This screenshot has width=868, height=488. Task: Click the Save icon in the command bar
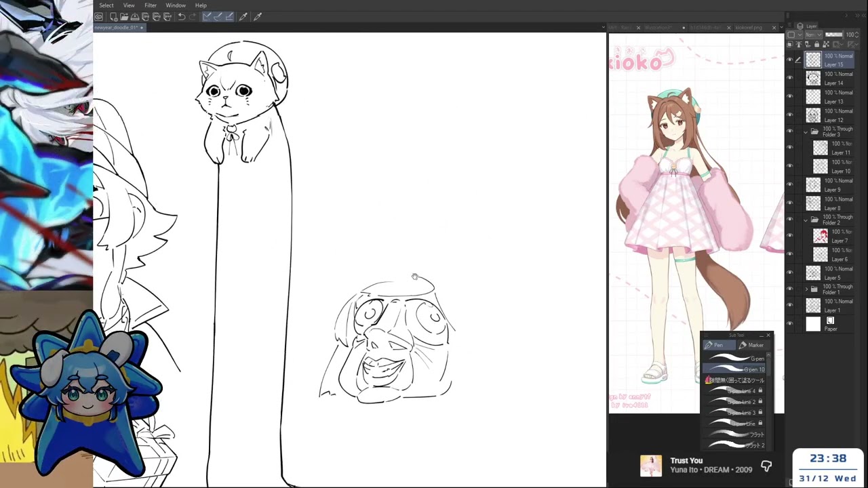tap(135, 16)
